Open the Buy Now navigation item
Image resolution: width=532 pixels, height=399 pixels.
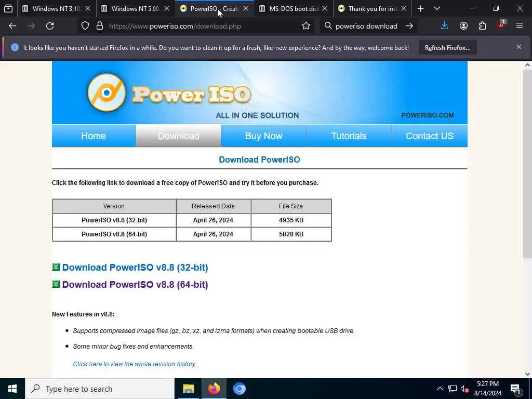point(263,136)
